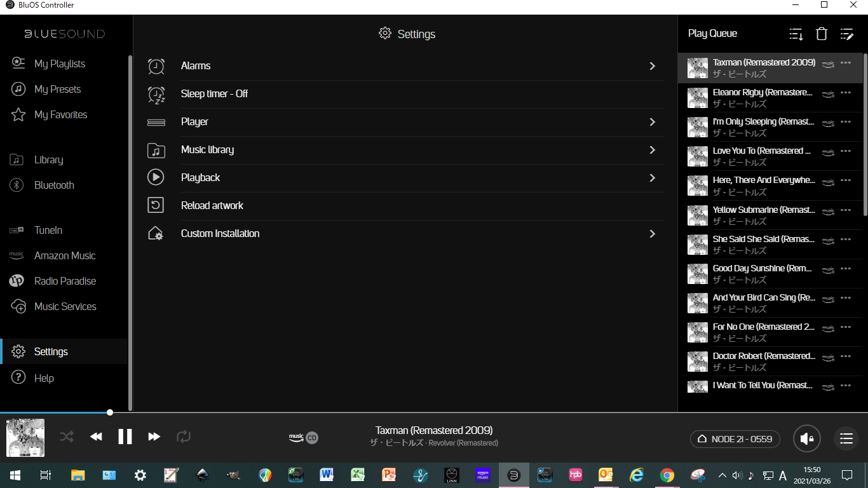Click the Player device icon
The height and width of the screenshot is (488, 868).
(156, 122)
